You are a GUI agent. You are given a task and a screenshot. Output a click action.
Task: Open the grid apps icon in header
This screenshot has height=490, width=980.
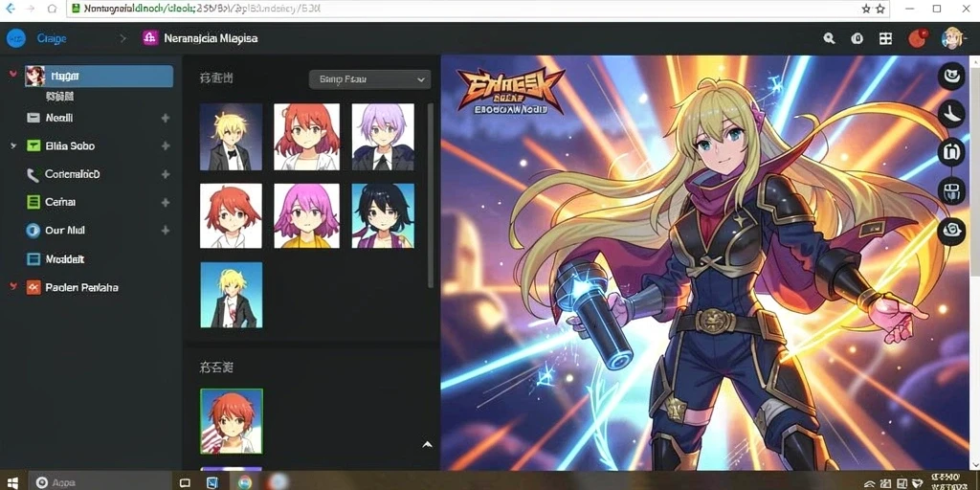tap(885, 38)
